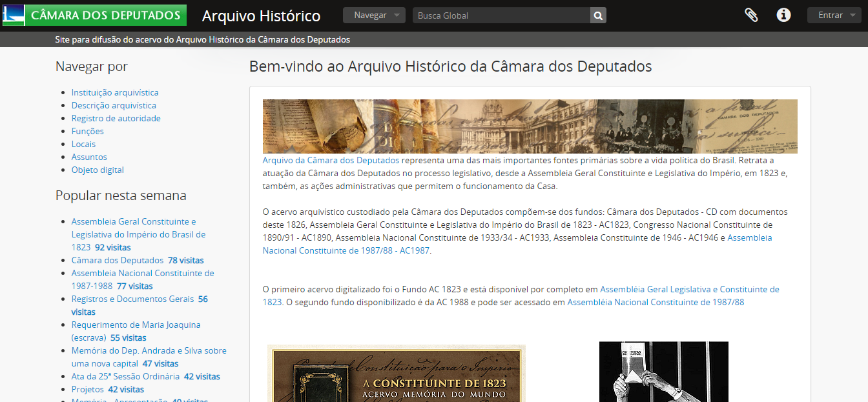Image resolution: width=868 pixels, height=402 pixels.
Task: Click the magnifier search button
Action: pos(598,15)
